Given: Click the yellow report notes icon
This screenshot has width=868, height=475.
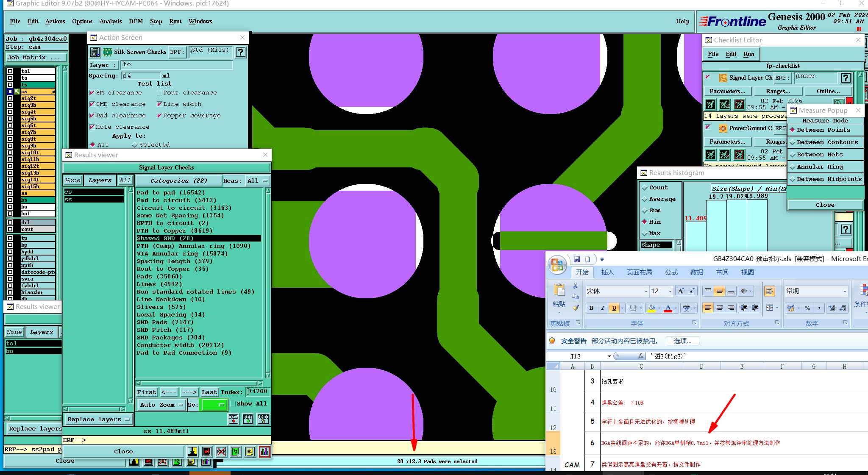Looking at the screenshot, I should click(x=250, y=452).
